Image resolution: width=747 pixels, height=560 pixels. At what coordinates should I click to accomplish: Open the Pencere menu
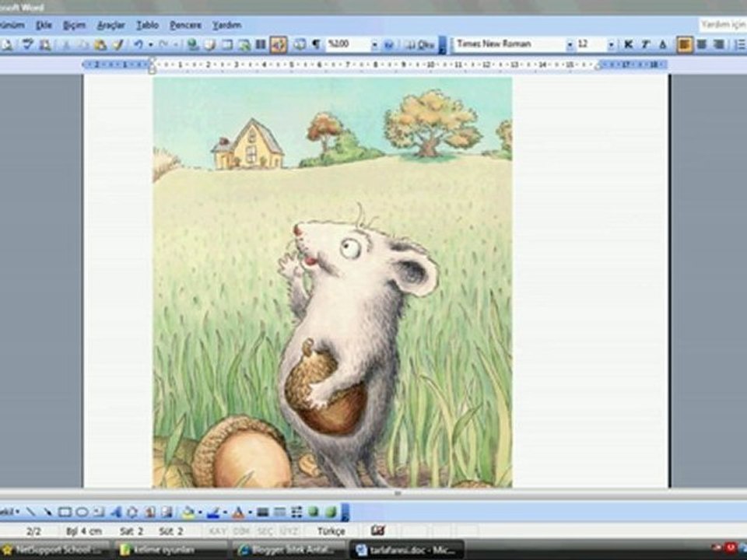pos(186,25)
